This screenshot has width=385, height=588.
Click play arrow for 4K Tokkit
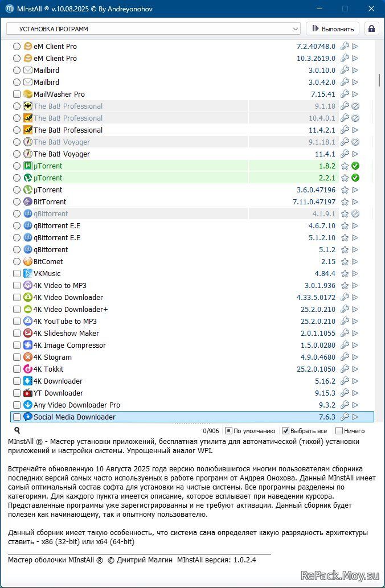point(355,369)
